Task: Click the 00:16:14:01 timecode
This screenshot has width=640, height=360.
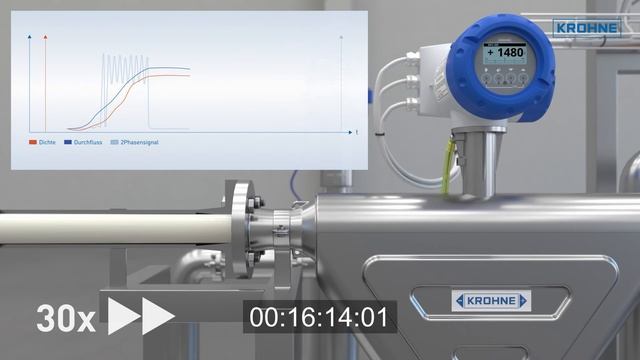Action: [x=319, y=317]
